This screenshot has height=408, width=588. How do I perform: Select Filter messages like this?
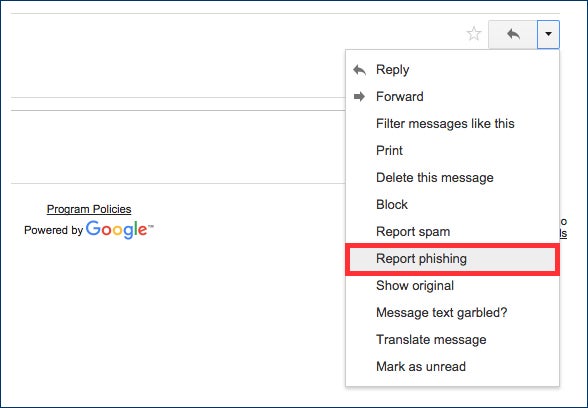452,124
